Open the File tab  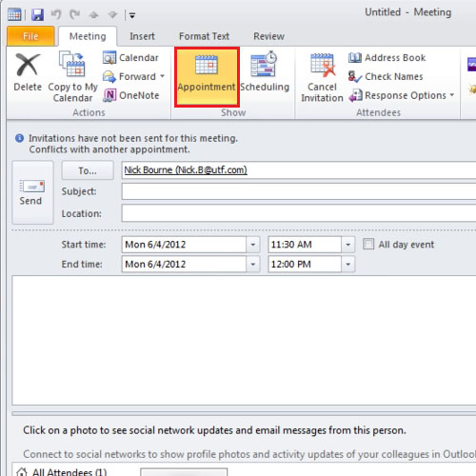[x=30, y=36]
